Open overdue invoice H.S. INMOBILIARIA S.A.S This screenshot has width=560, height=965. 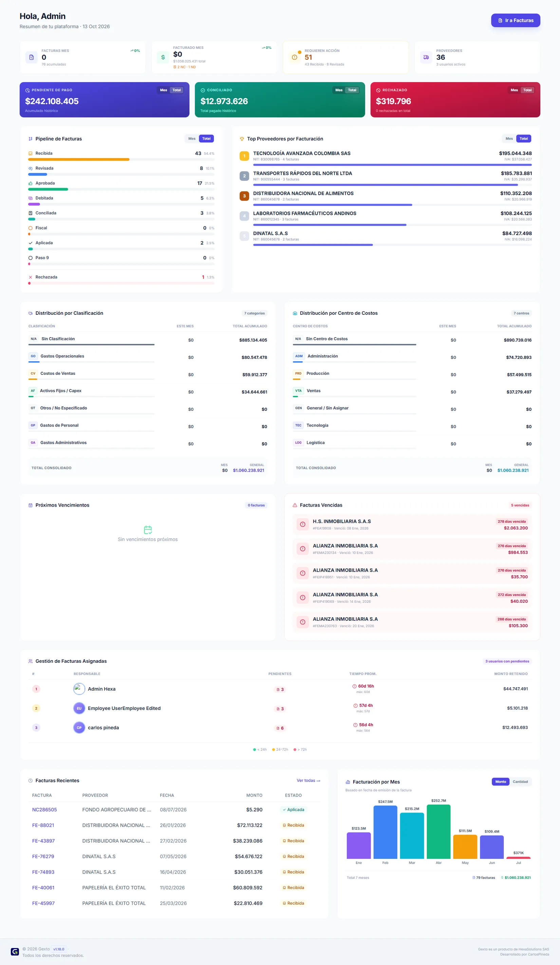tap(412, 524)
